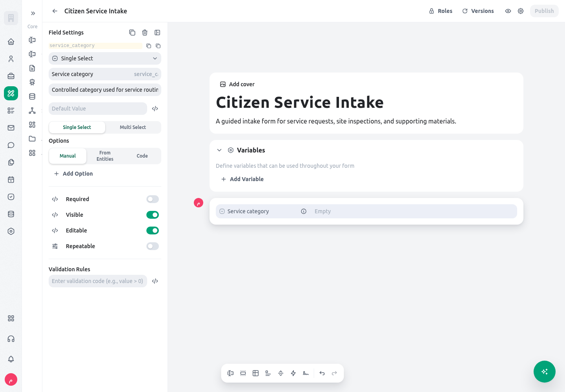Insert a table from bottom toolbar

(x=255, y=373)
